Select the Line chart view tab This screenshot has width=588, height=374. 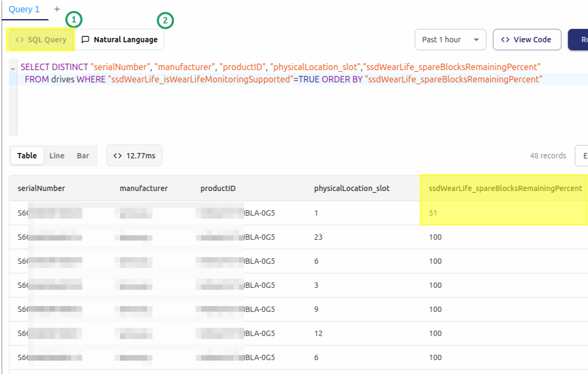click(x=57, y=156)
